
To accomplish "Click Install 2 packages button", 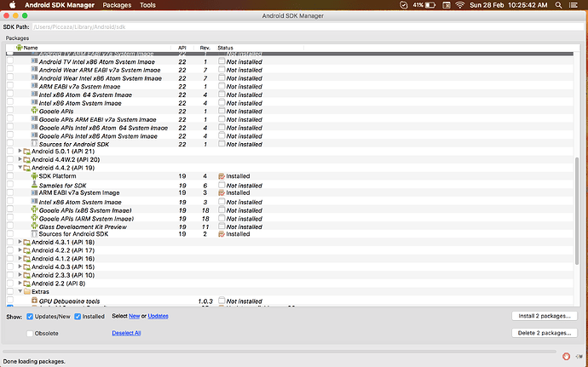I will point(545,316).
